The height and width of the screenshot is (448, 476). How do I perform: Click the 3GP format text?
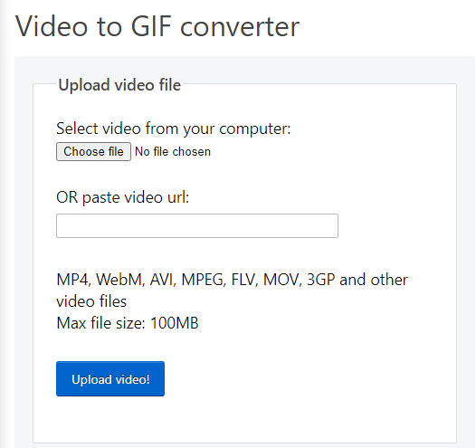321,280
